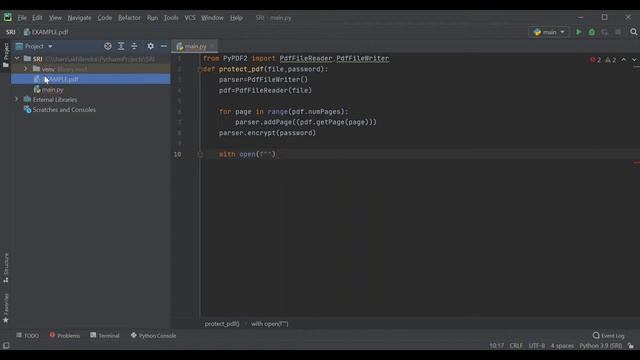Open the TODO tool window
Image resolution: width=640 pixels, height=360 pixels.
click(28, 336)
